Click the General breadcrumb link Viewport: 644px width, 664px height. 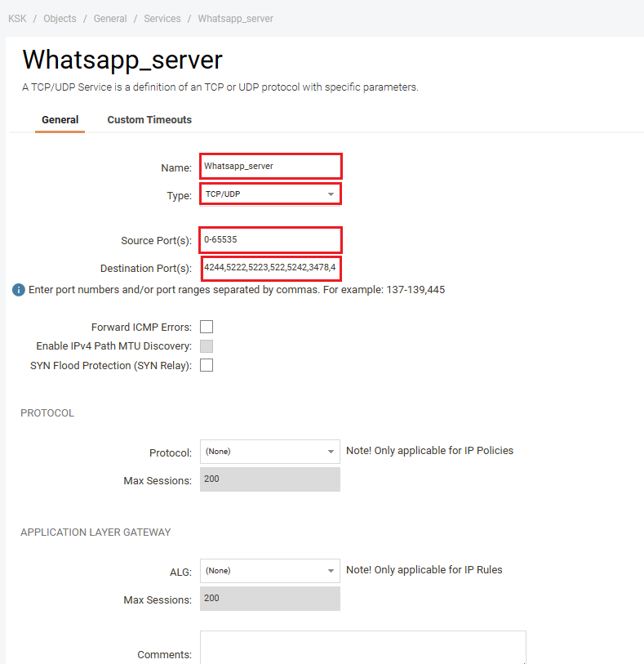110,19
